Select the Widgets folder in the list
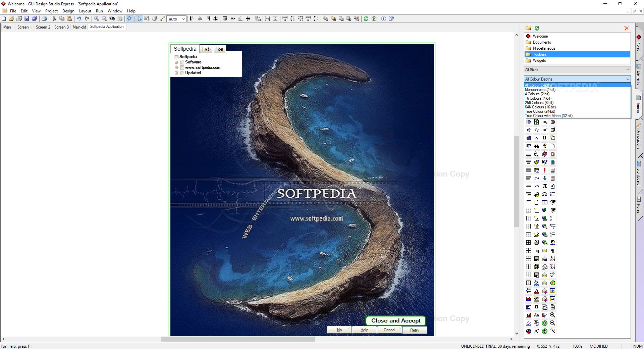 click(577, 60)
